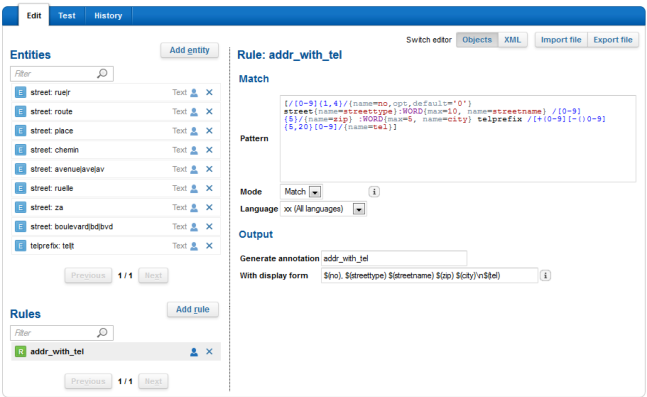This screenshot has width=647, height=397.
Task: Switch to the History tab
Action: [108, 16]
